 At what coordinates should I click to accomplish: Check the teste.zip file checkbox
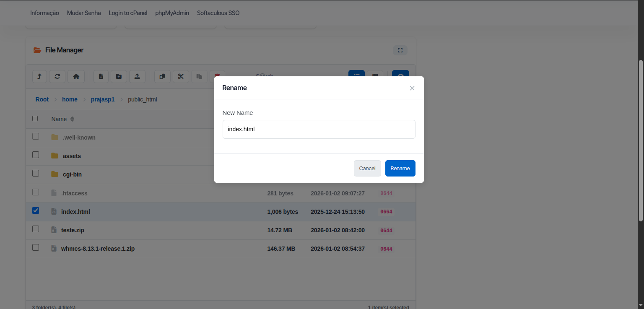click(36, 229)
